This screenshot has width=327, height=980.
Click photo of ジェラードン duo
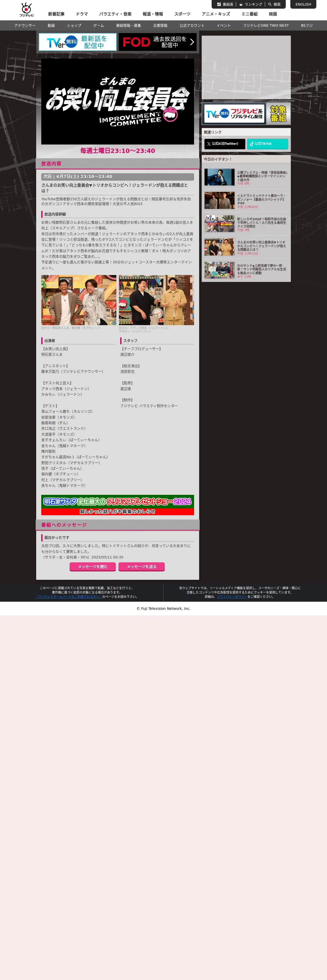[x=156, y=300]
